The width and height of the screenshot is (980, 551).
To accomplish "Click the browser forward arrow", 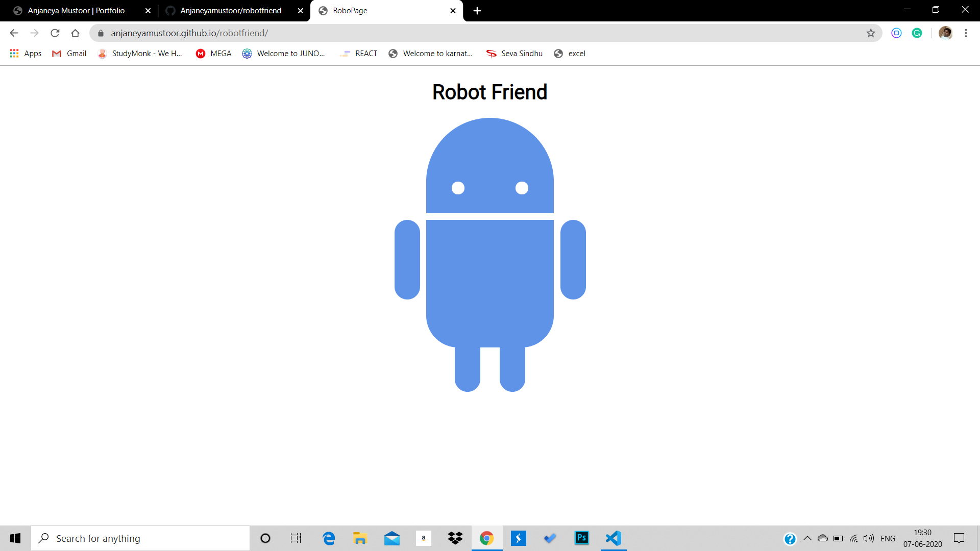I will pos(34,33).
